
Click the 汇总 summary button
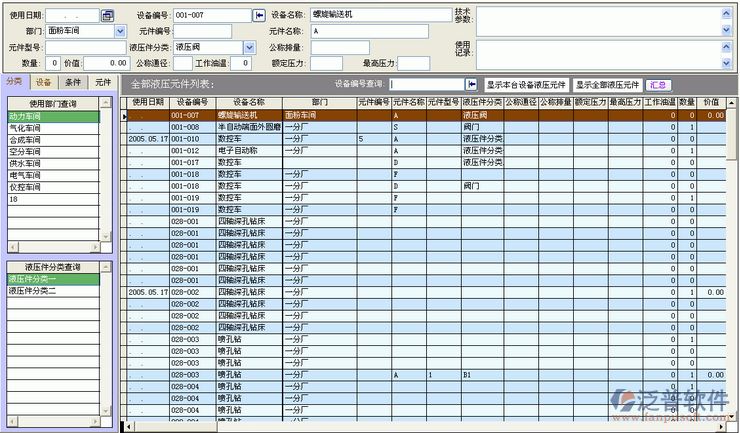(658, 85)
